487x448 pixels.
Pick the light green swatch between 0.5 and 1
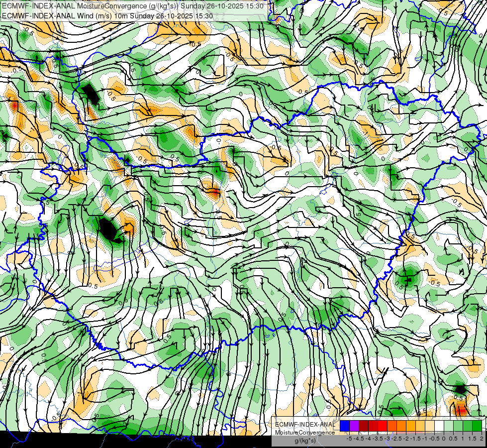pos(458,426)
